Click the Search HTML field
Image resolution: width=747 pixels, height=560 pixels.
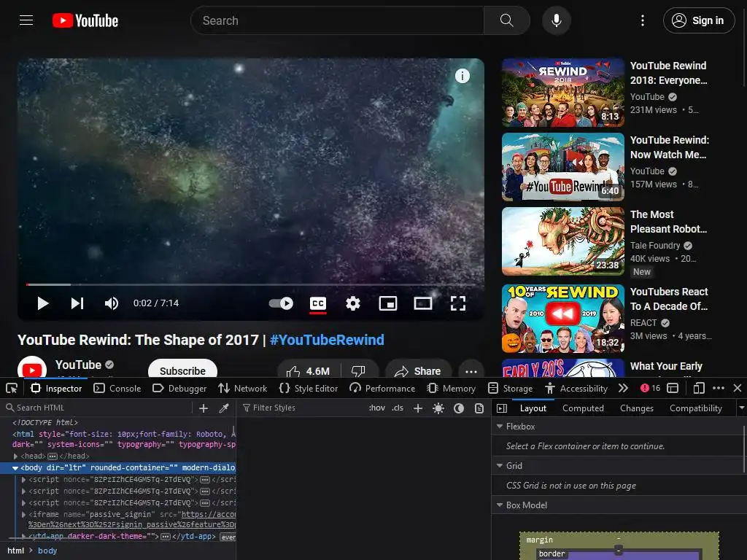tap(98, 408)
